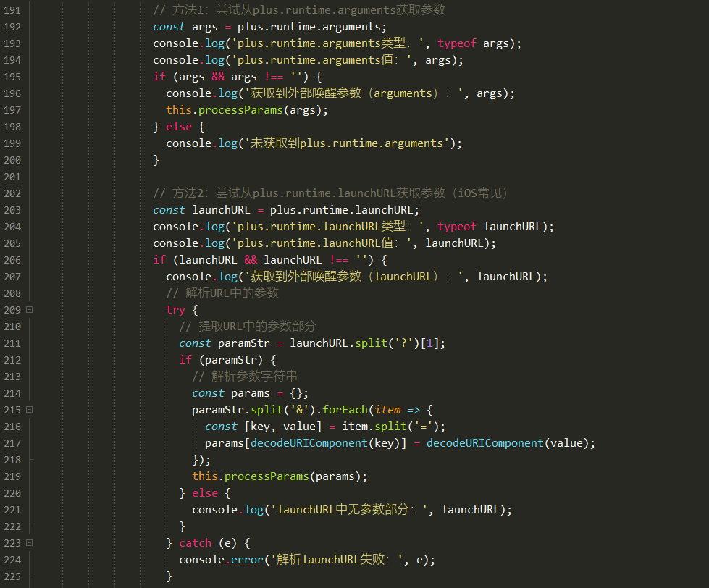The width and height of the screenshot is (709, 588).
Task: Click 'typeof' keyword on line 193
Action: point(457,43)
